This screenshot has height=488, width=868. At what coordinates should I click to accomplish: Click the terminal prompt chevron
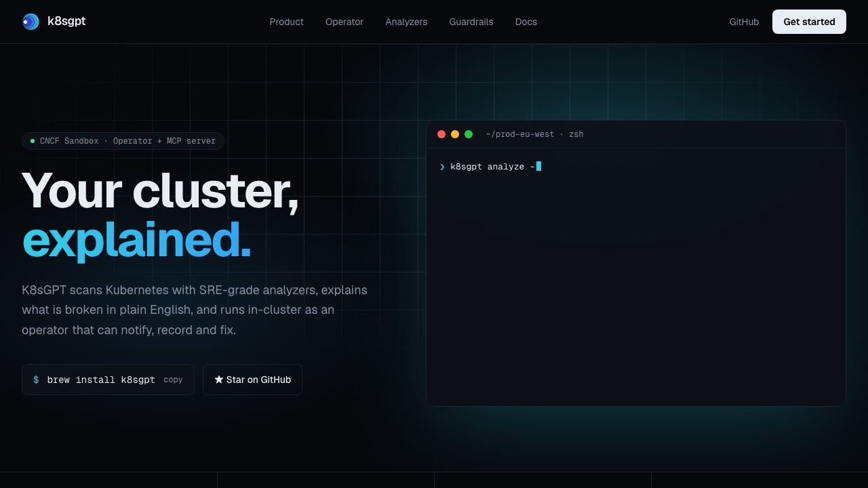pos(442,167)
